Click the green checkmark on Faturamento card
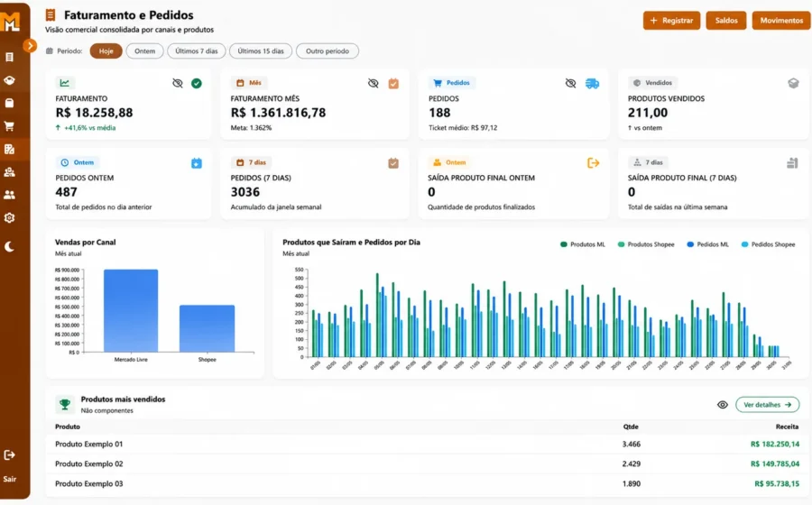The height and width of the screenshot is (505, 812). coord(197,83)
